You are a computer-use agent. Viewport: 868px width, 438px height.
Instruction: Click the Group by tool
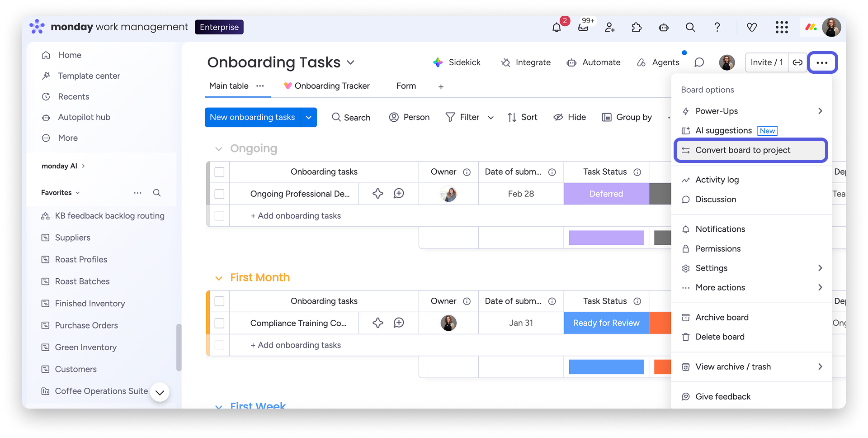point(627,117)
